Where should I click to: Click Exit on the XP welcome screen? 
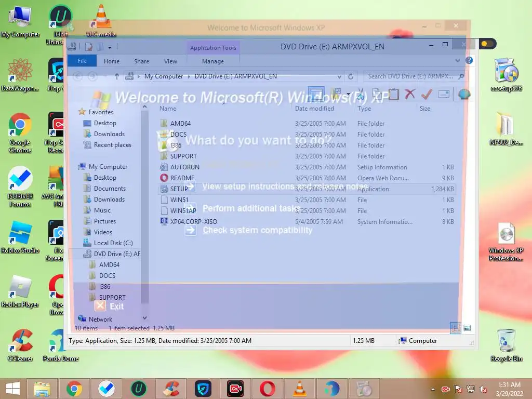116,307
